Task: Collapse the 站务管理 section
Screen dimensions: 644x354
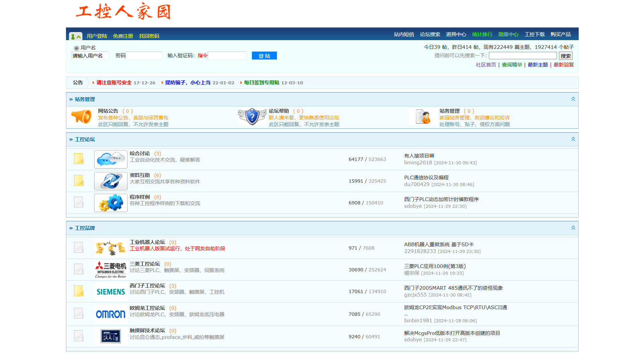Action: (573, 99)
